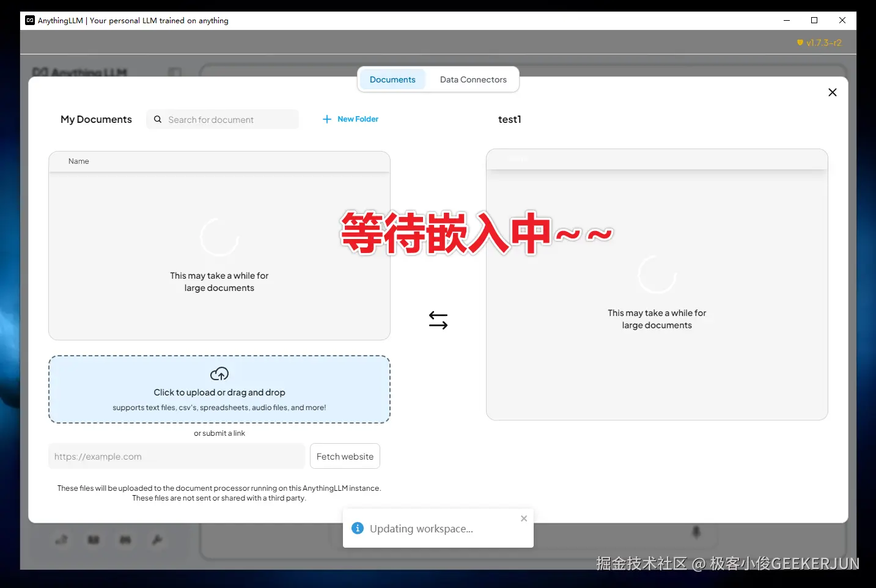Minimize the AnythingLLM window

(x=787, y=20)
